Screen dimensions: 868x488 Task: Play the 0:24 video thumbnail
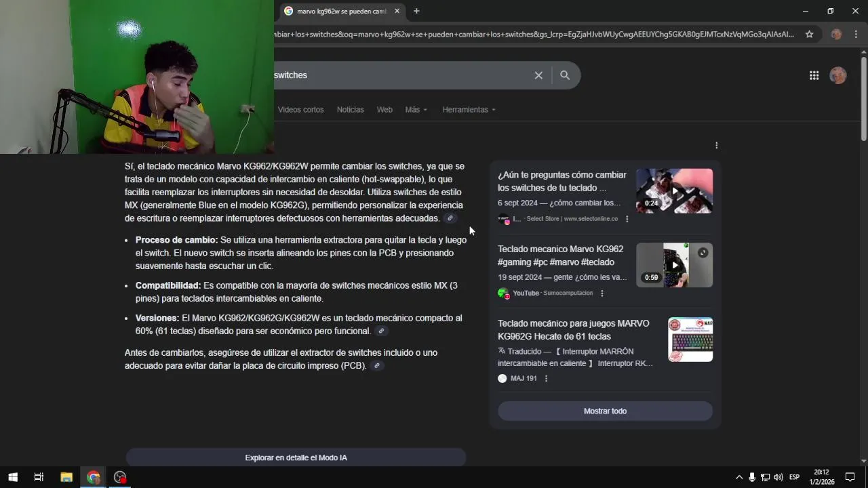(x=674, y=191)
